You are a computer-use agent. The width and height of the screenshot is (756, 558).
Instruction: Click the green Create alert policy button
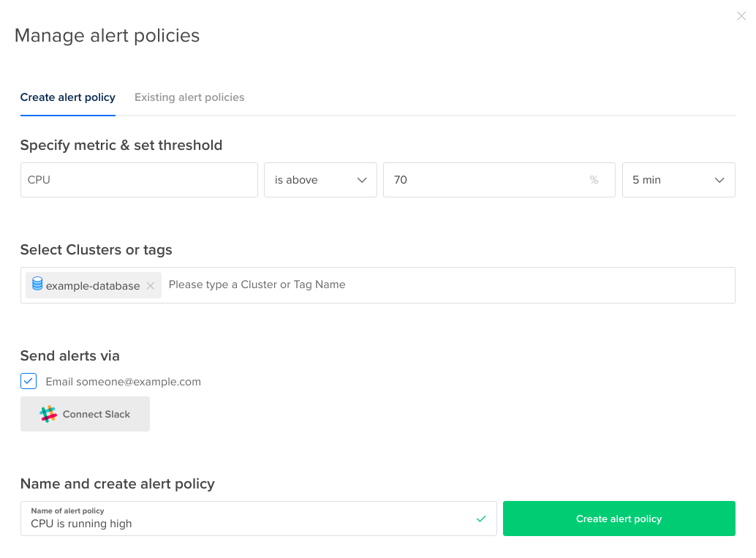pyautogui.click(x=619, y=519)
